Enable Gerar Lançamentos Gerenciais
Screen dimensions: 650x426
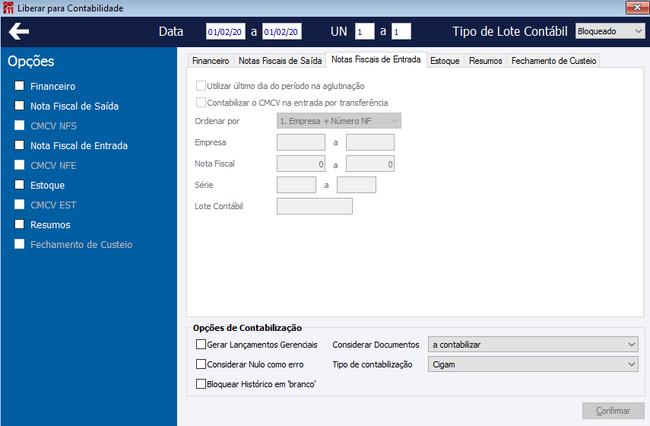[x=201, y=344]
